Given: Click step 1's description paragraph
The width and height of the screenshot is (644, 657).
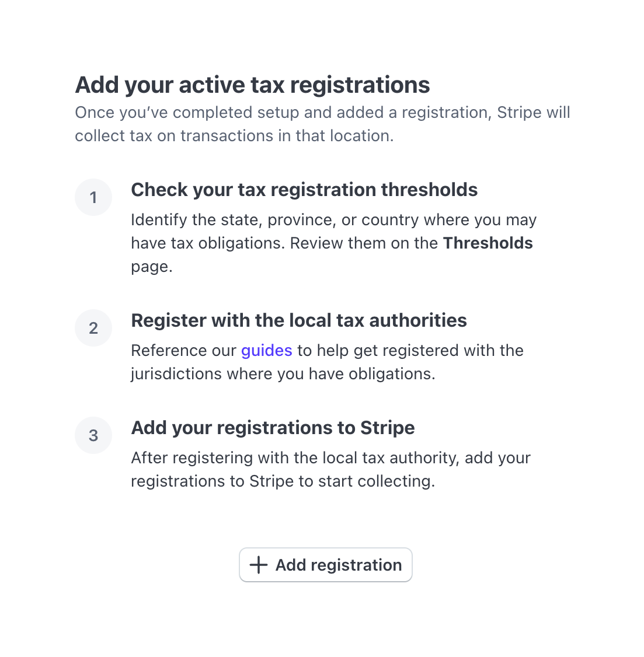Looking at the screenshot, I should (333, 243).
